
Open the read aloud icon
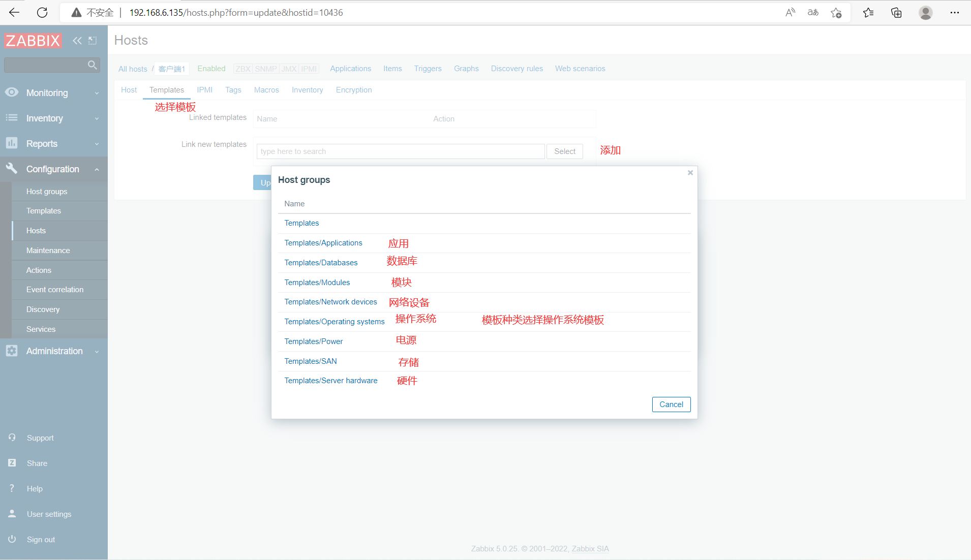[790, 13]
